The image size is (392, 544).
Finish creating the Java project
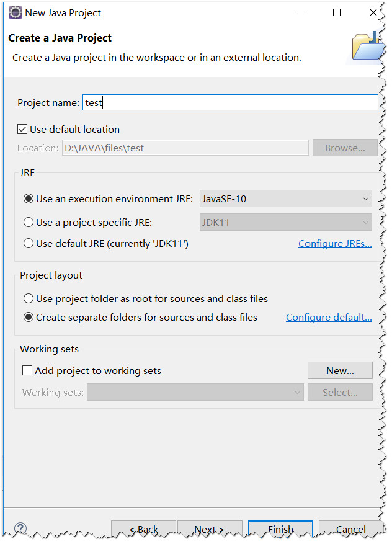[x=280, y=530]
